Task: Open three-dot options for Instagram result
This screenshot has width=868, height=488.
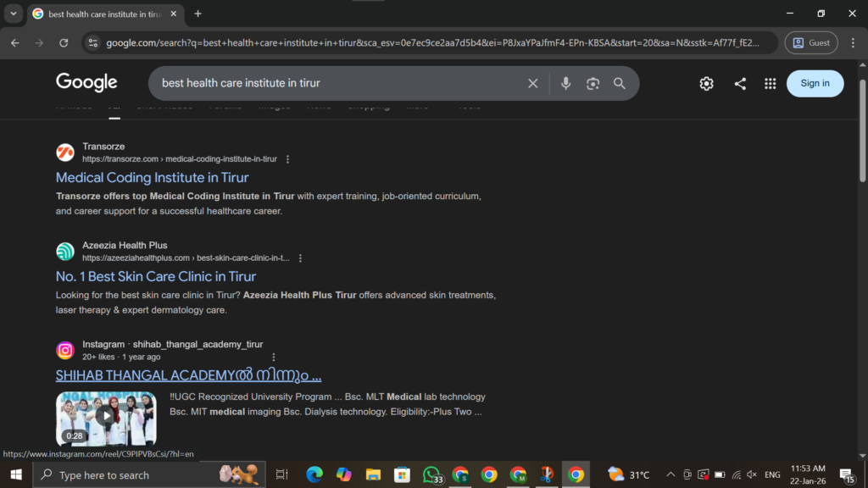Action: [273, 358]
